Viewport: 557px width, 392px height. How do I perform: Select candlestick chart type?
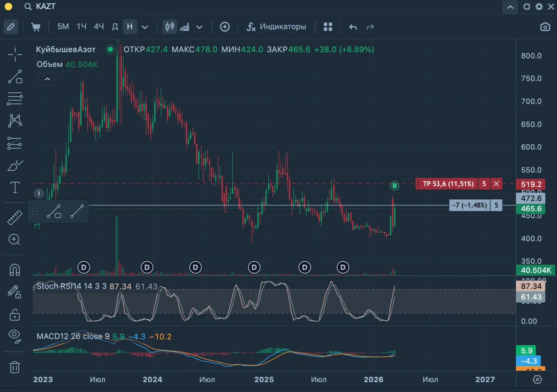[x=170, y=27]
